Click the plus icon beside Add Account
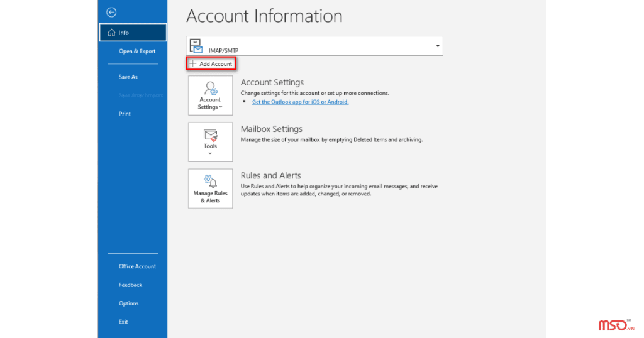644x338 pixels. click(x=192, y=63)
